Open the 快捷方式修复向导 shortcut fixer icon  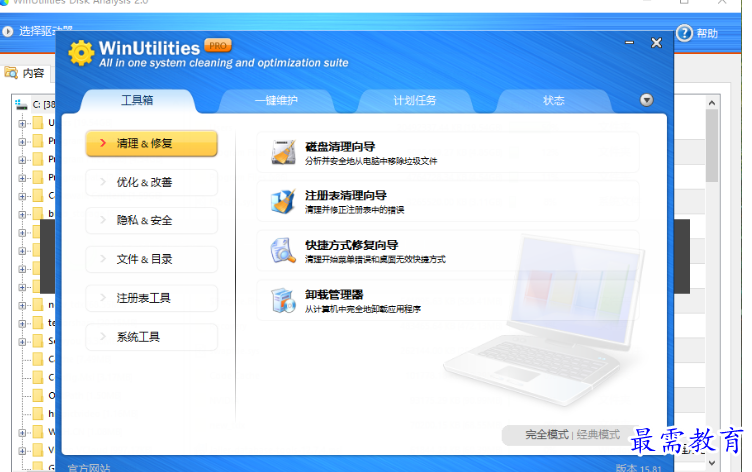(x=283, y=251)
